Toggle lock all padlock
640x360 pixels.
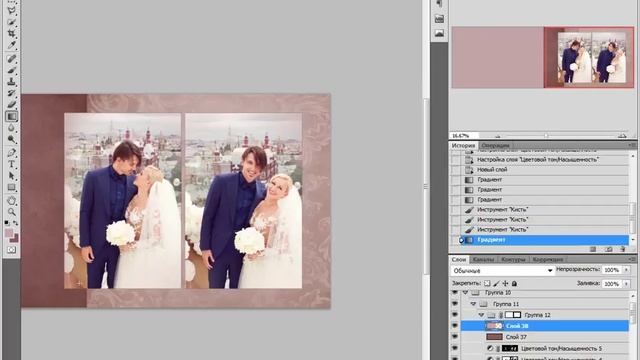tap(514, 283)
